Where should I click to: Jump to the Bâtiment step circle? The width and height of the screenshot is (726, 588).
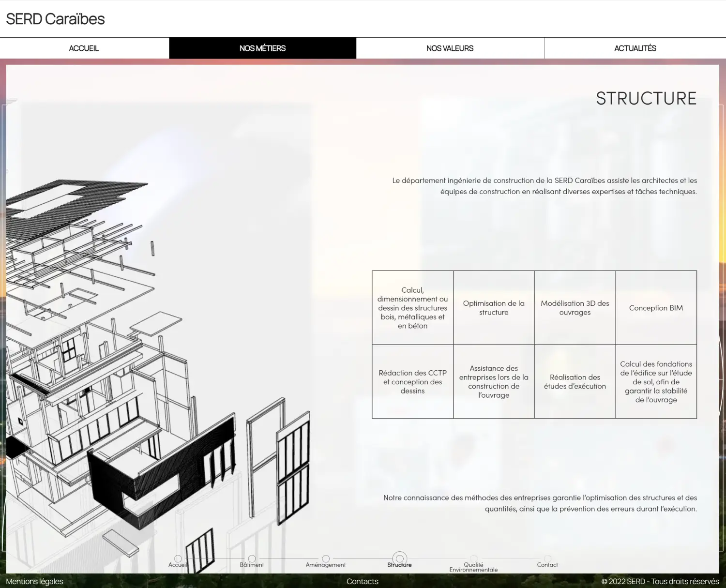pos(252,558)
